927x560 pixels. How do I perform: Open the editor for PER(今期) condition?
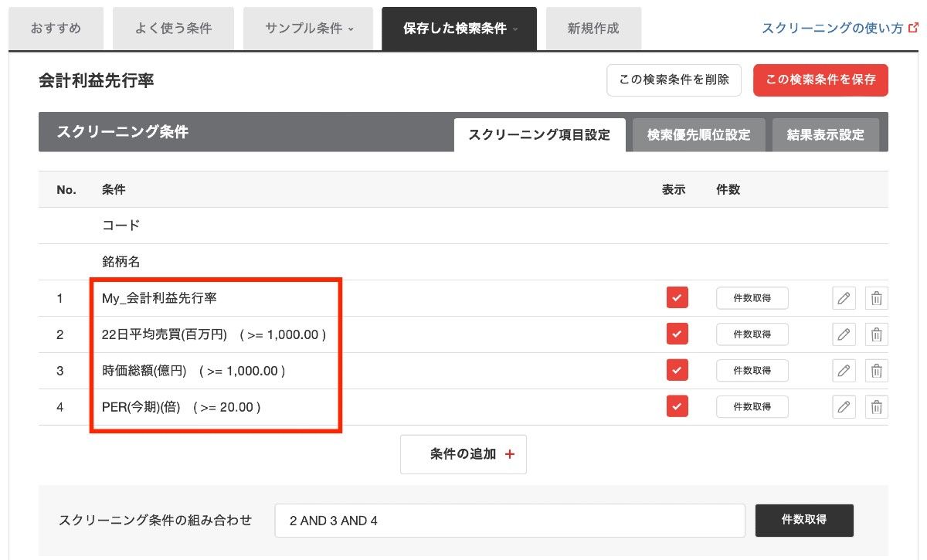(844, 407)
